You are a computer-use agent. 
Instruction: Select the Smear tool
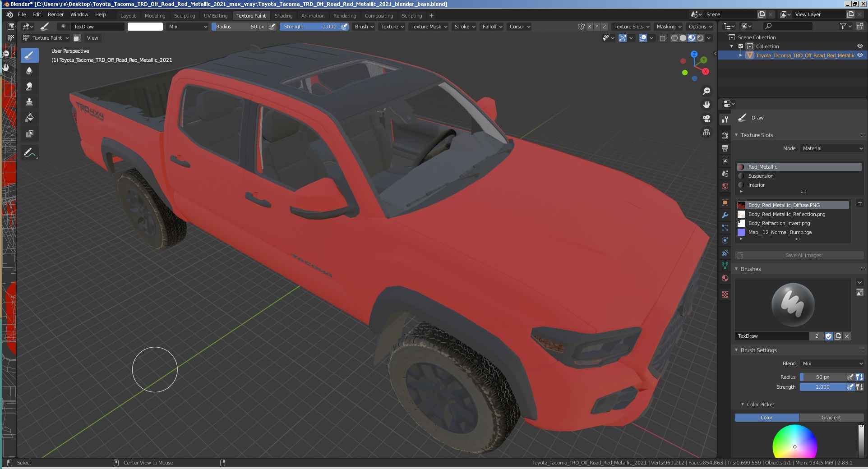tap(29, 86)
